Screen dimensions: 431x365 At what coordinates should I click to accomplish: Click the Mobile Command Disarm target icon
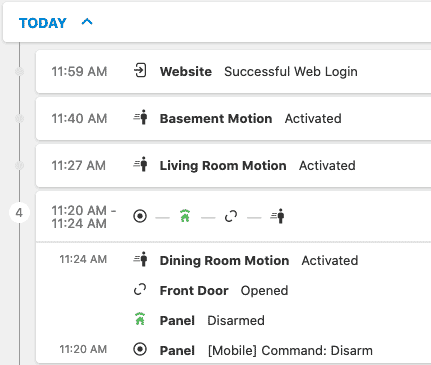click(140, 350)
